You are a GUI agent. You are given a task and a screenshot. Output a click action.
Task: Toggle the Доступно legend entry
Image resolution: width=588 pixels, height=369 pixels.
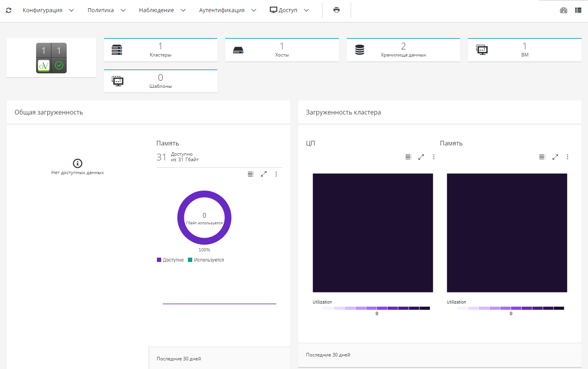tap(170, 260)
